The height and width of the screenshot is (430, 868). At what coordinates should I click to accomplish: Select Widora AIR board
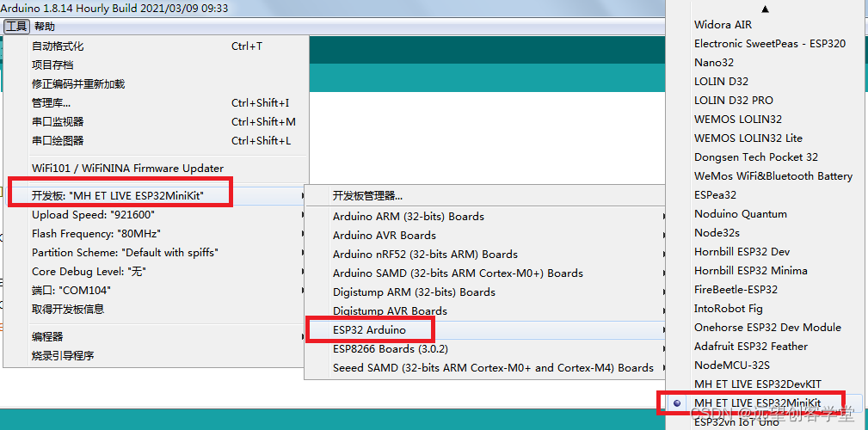[x=766, y=24]
